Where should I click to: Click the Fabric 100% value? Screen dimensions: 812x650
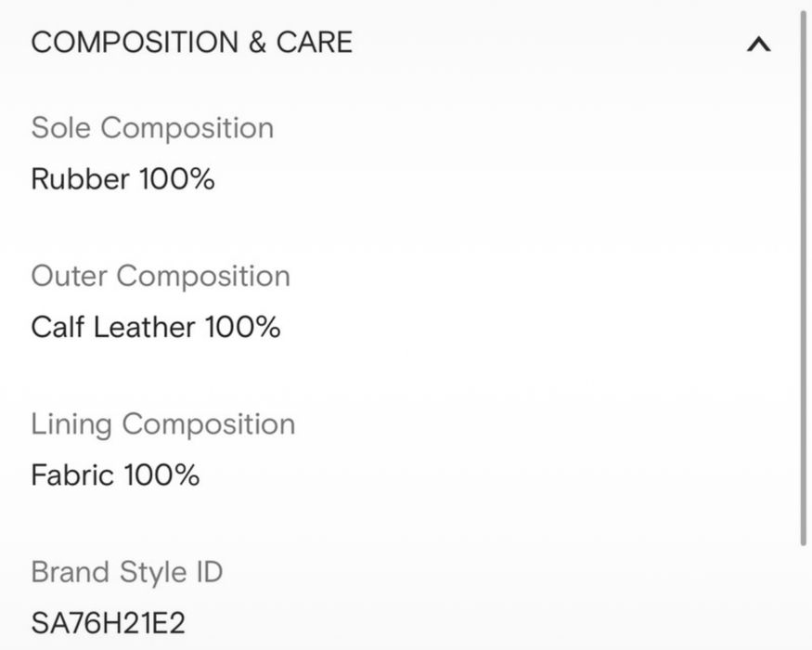point(115,475)
